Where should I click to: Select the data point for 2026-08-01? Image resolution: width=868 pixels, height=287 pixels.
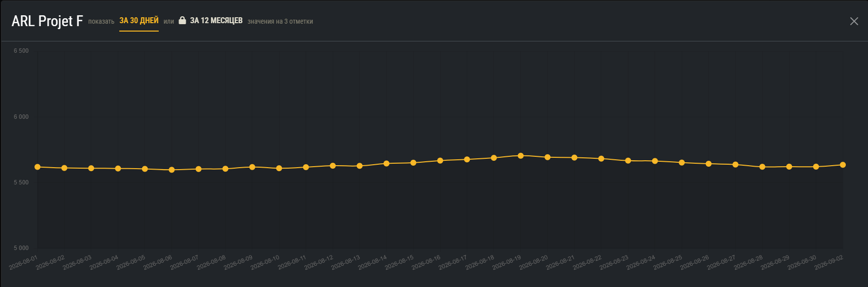click(37, 167)
